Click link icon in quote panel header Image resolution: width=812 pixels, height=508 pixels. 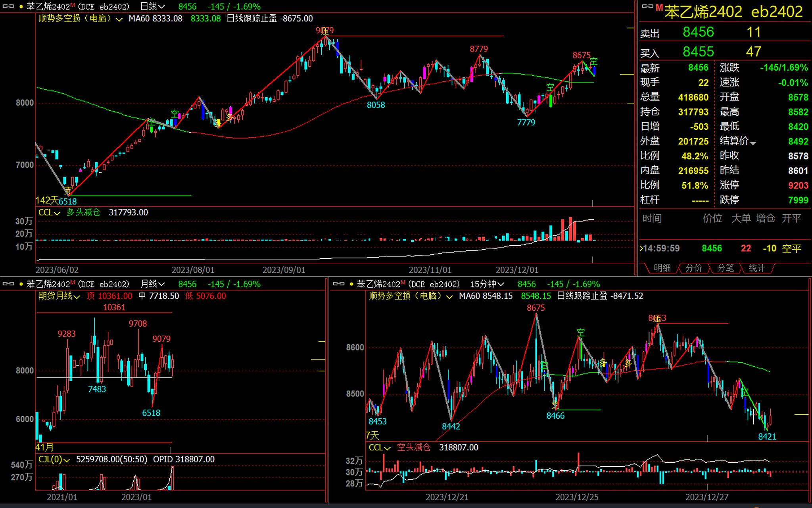(647, 6)
